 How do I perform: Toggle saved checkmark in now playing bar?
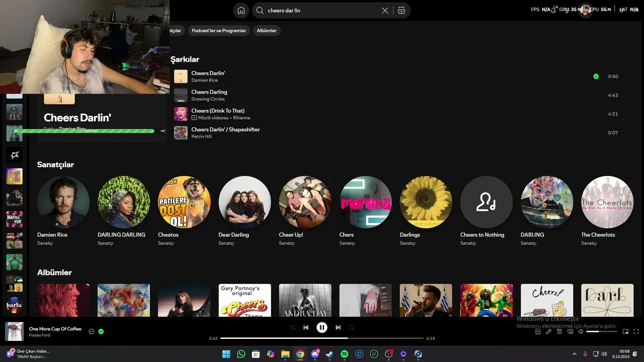coord(101,331)
